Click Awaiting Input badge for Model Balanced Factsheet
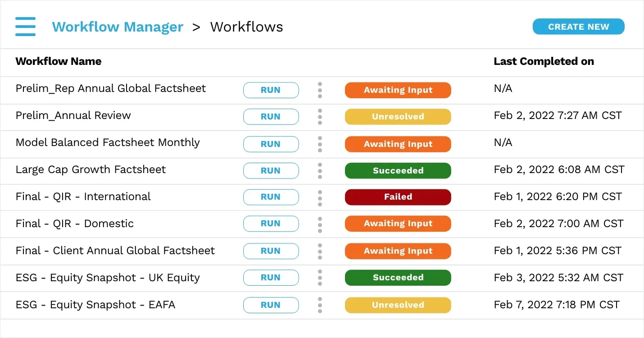Screen dimensions: 644x338 click(398, 144)
